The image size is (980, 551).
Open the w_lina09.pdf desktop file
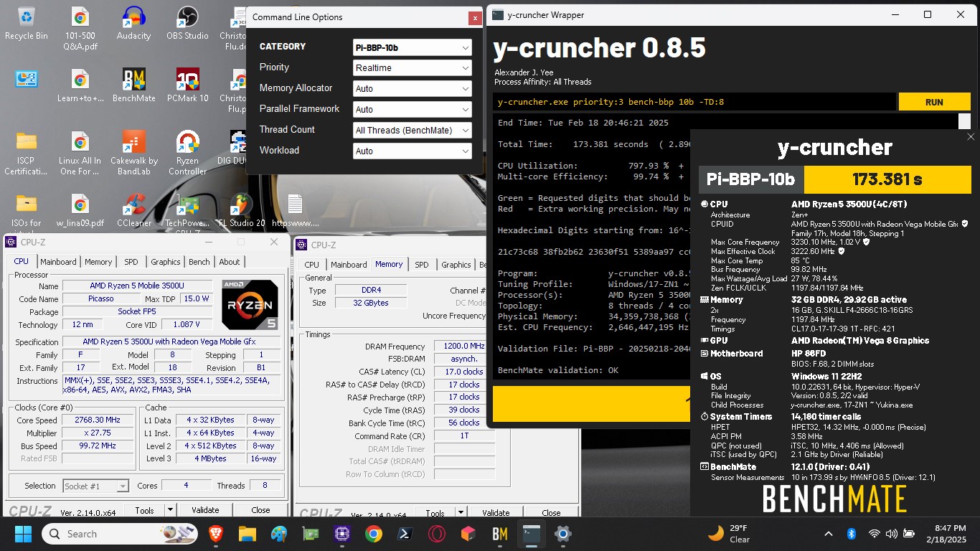(80, 210)
